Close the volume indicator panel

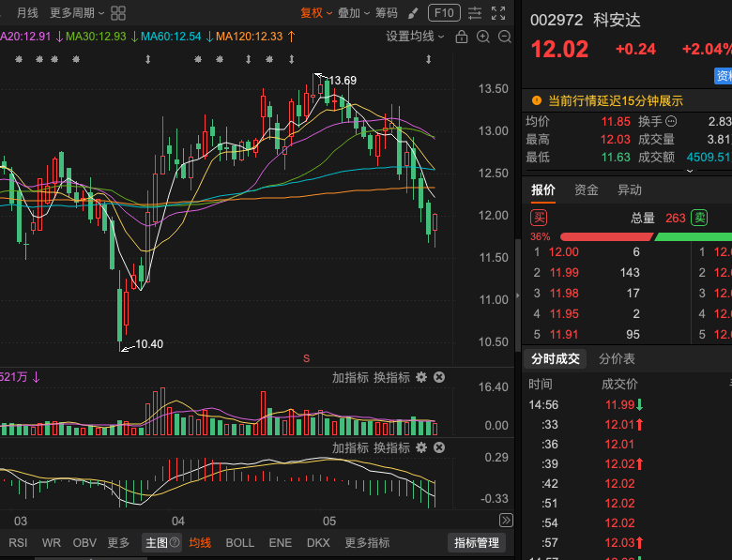(x=439, y=377)
